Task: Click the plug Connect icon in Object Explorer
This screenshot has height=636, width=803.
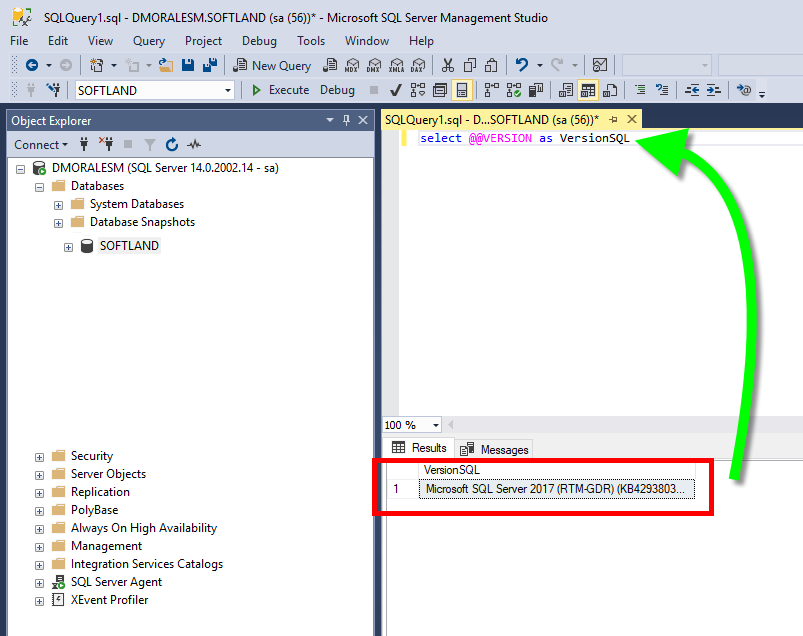Action: pyautogui.click(x=84, y=145)
